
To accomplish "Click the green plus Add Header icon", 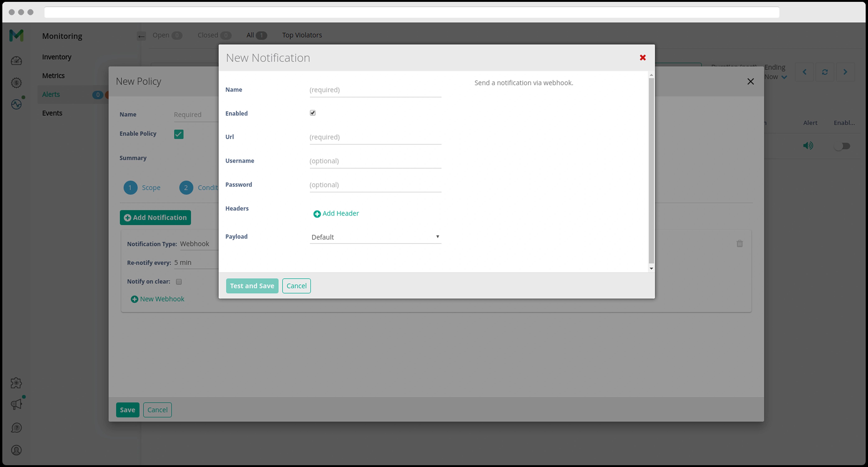I will 317,214.
